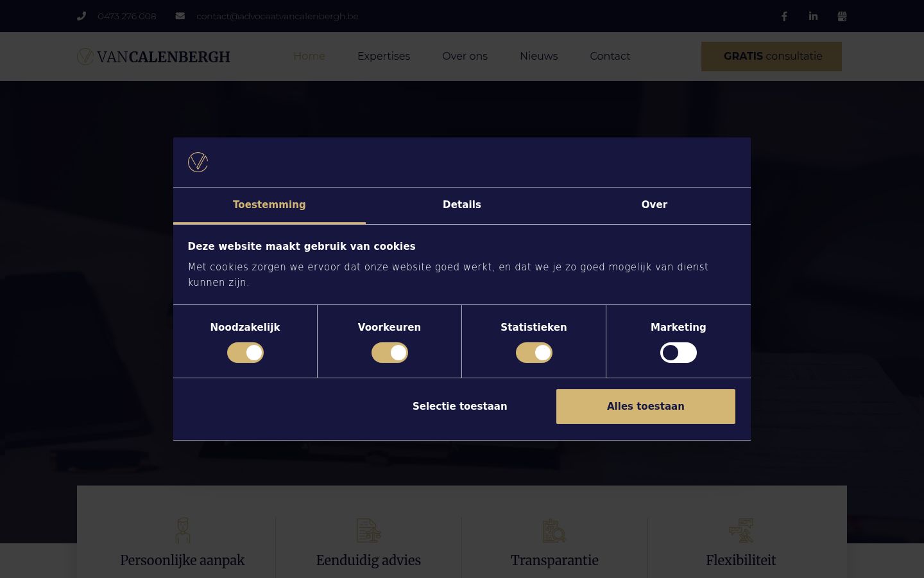Click the Flexibiliteit icon
The image size is (924, 578).
[x=741, y=530]
